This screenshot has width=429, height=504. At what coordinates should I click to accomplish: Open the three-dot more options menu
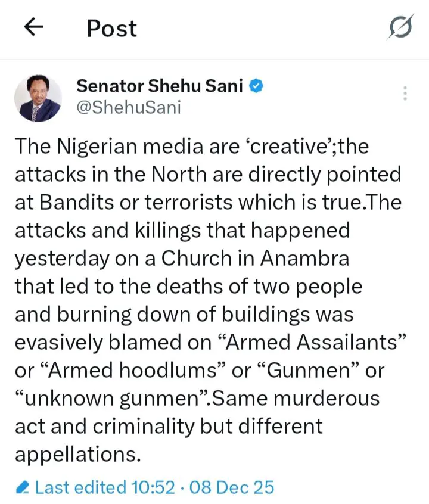pyautogui.click(x=405, y=94)
